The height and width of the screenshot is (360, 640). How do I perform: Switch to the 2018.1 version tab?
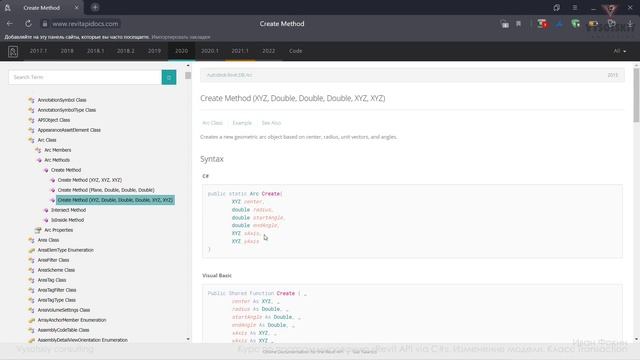click(x=96, y=51)
